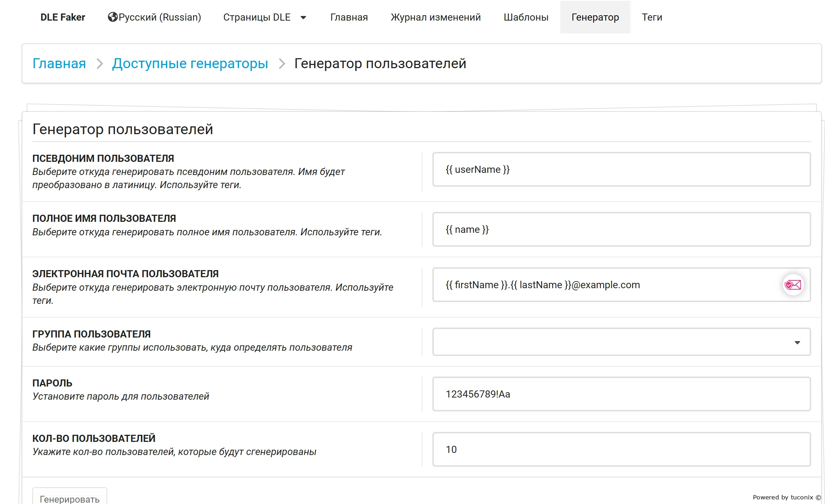
Task: Click the pink mail shield icon
Action: pos(793,285)
